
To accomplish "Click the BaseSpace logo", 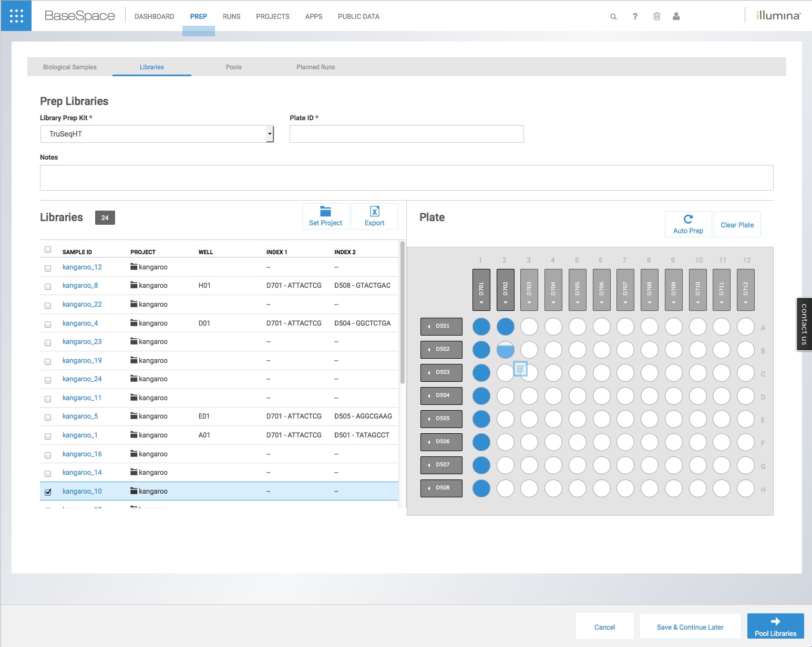I will point(80,16).
